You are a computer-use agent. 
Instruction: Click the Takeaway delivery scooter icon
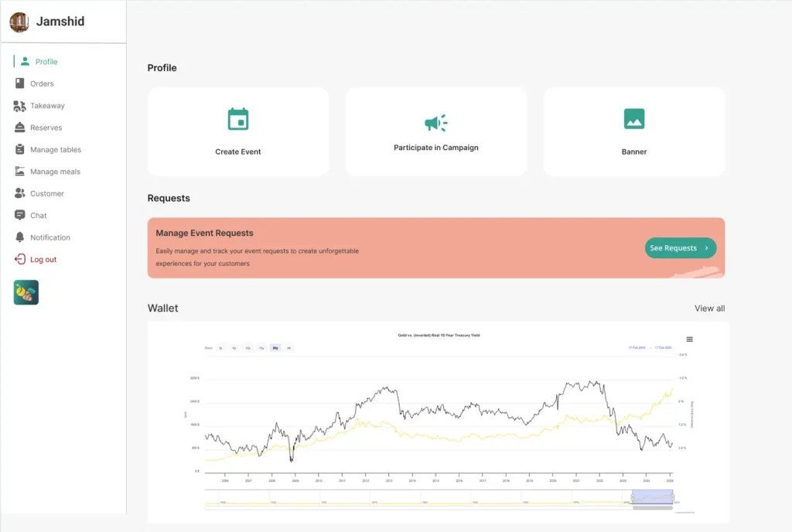[x=19, y=105]
